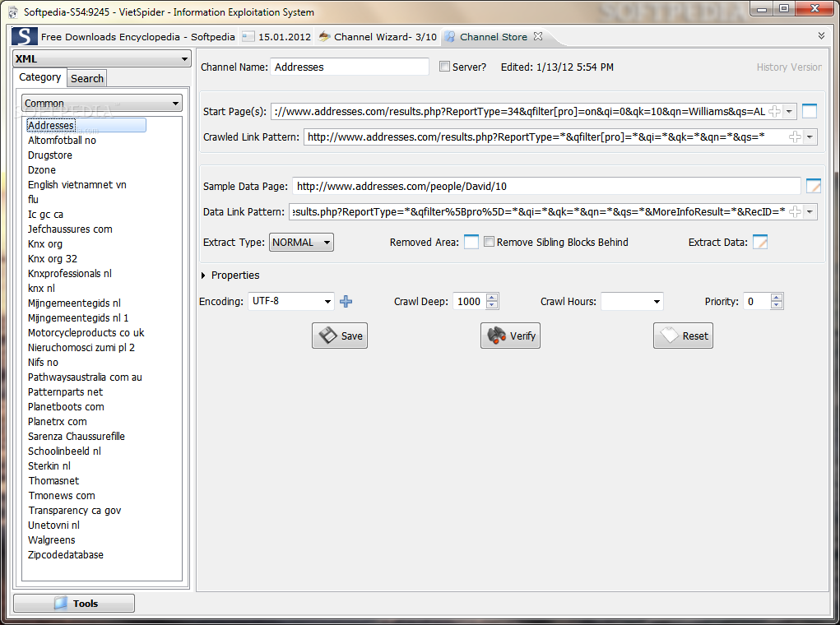Click the Sample Data Page URL field

(x=546, y=187)
